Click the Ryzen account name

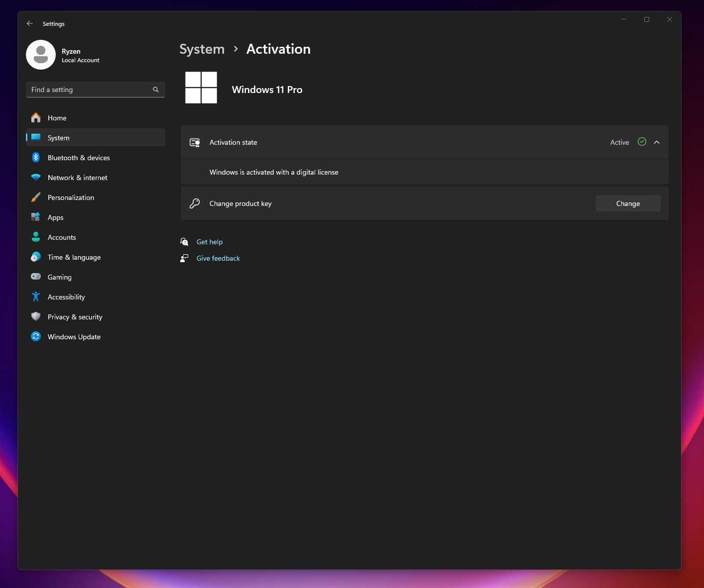71,51
